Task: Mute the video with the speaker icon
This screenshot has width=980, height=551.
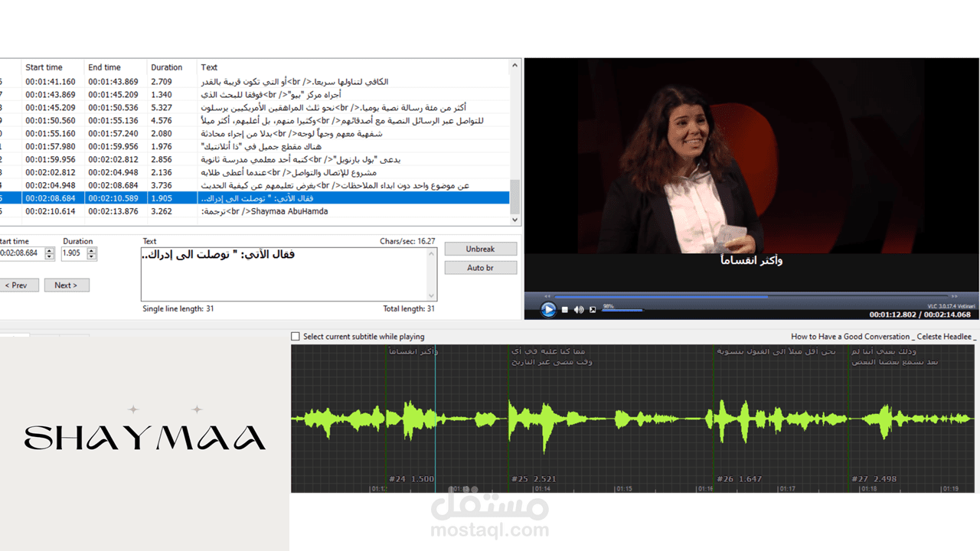Action: 579,310
